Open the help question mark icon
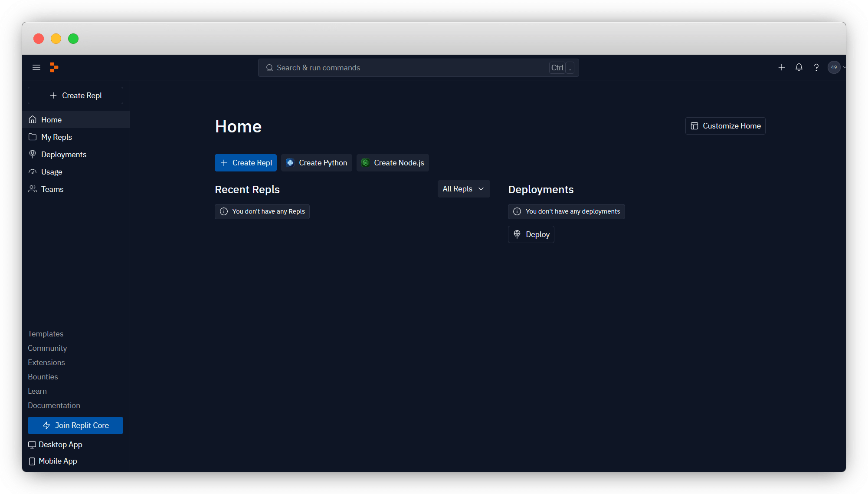This screenshot has height=494, width=868. 816,67
